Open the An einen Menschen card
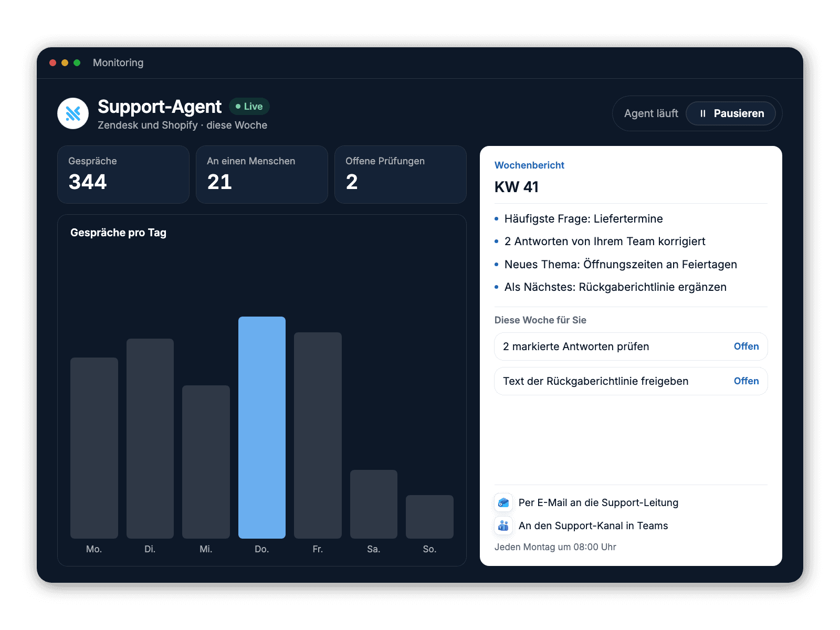Viewport: 840px width, 630px height. 262,174
